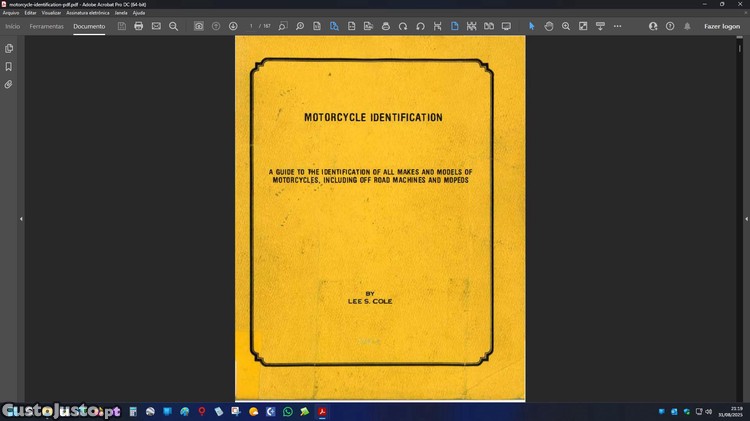Click the zoom in magnifier with plus

tap(566, 26)
